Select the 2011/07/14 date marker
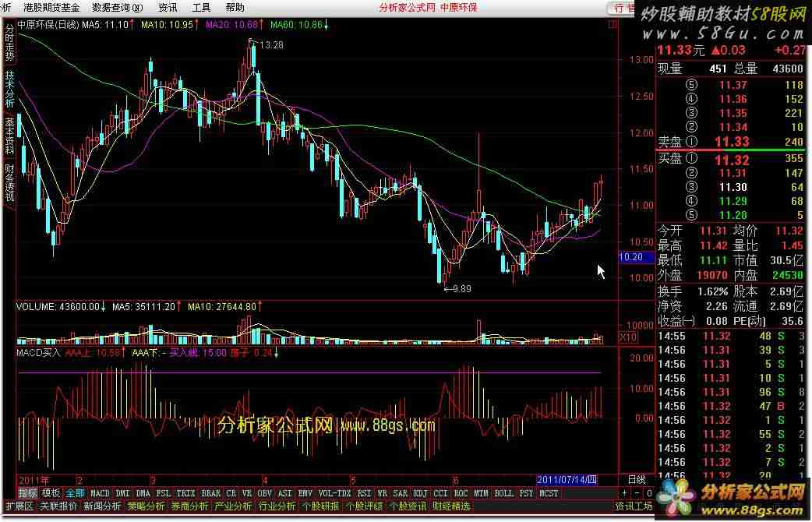Screen dimensions: 812x522 point(567,480)
